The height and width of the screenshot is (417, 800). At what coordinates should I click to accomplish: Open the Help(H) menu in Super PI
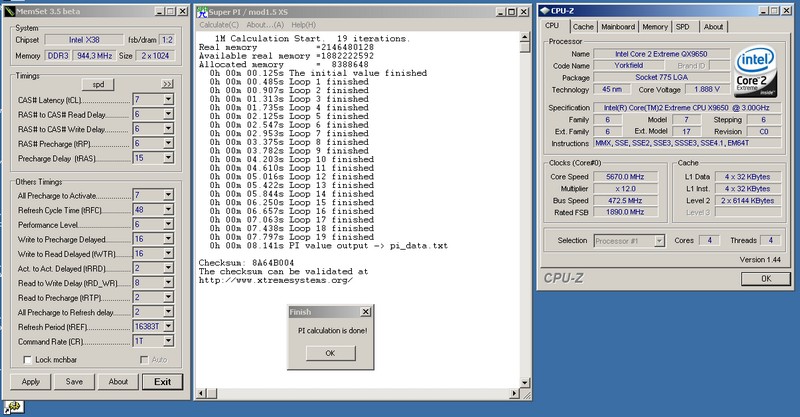click(x=304, y=24)
